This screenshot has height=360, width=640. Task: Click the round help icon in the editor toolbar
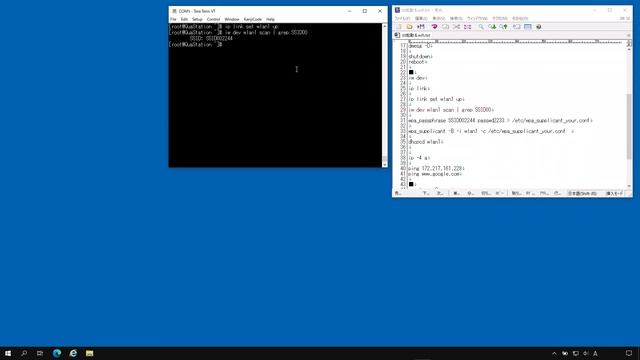539,27
